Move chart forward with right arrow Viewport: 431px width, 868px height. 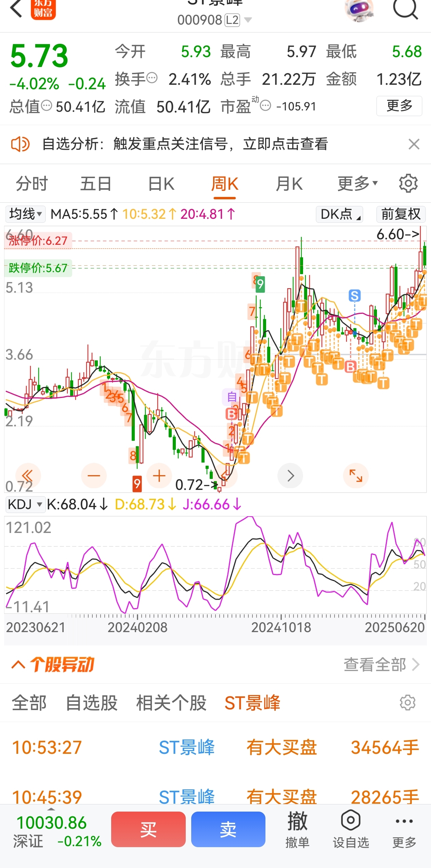click(290, 476)
